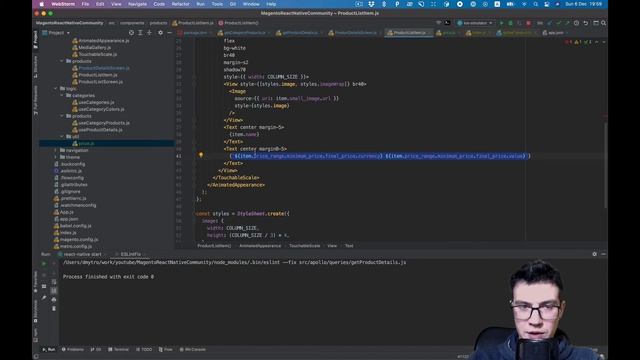Screen dimensions: 640x360
Task: Open RN Console tool window
Action: [193, 349]
